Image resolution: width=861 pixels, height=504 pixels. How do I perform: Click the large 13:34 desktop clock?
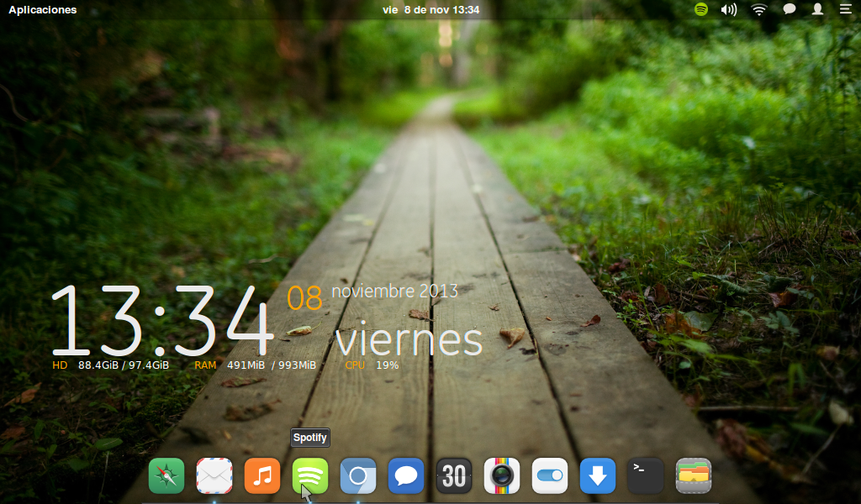click(162, 320)
